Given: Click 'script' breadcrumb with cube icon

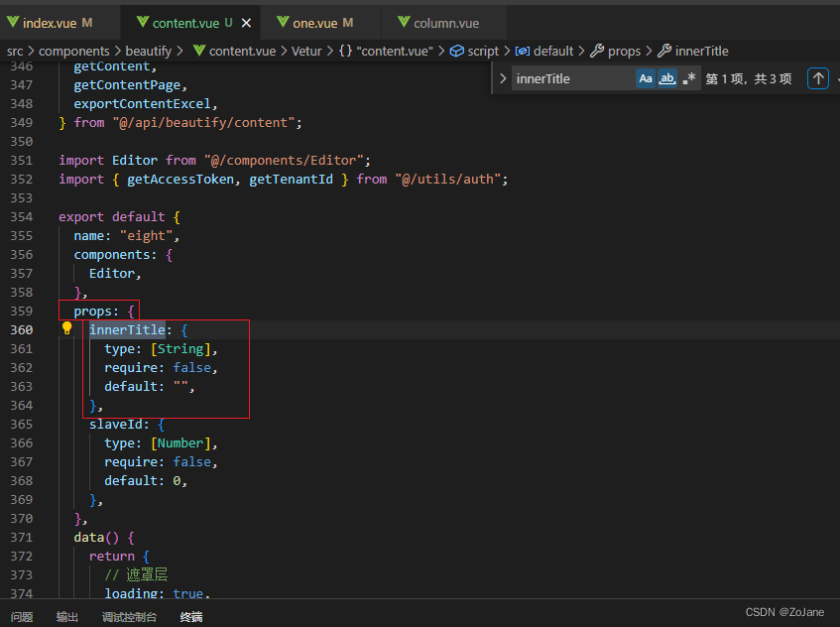Looking at the screenshot, I should [x=475, y=52].
